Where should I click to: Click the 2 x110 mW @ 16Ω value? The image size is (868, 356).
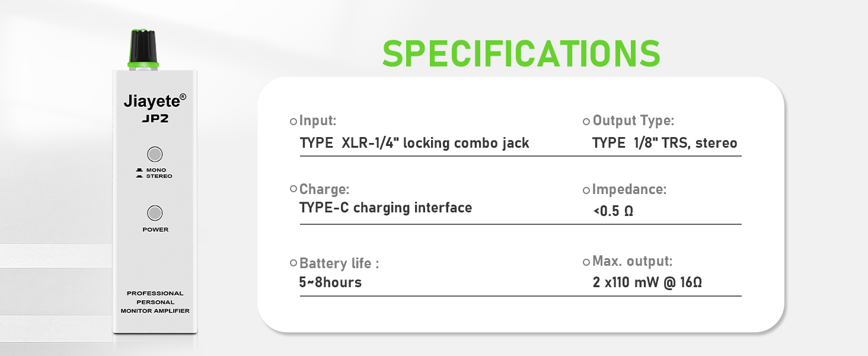[647, 282]
